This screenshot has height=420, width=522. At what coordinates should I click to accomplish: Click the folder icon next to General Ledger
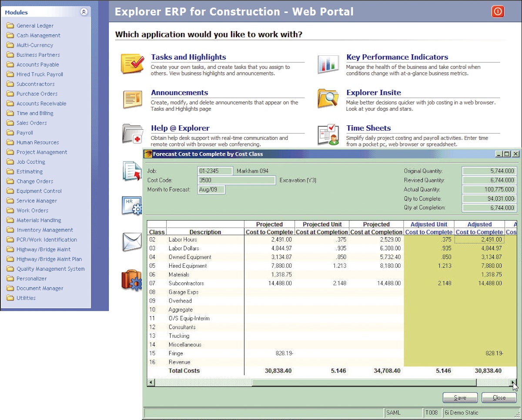(11, 26)
